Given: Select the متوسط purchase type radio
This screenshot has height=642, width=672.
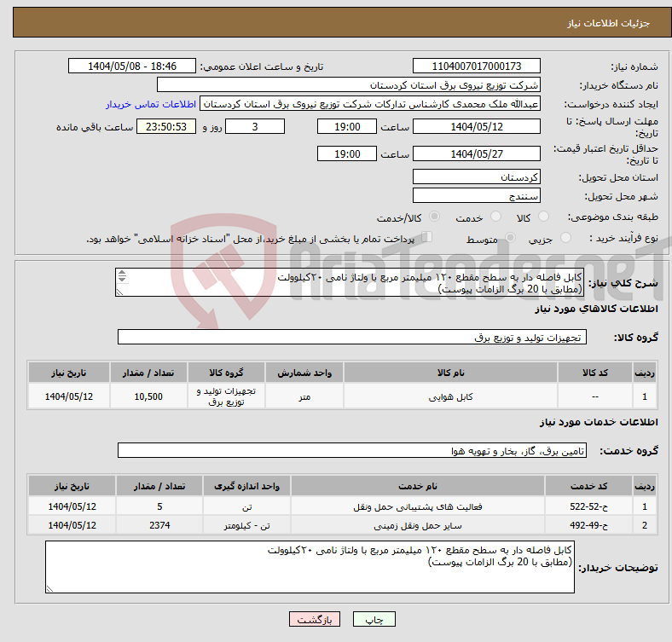Looking at the screenshot, I should click(x=510, y=237).
